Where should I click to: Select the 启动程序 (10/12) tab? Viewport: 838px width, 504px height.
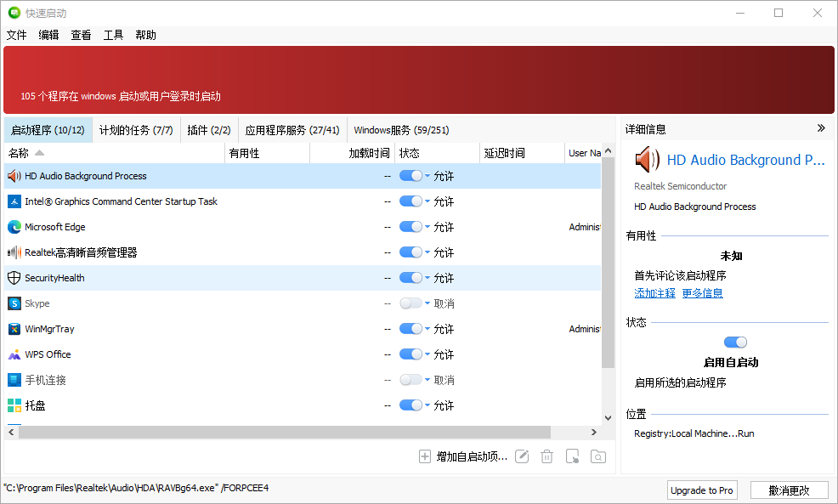pyautogui.click(x=48, y=130)
